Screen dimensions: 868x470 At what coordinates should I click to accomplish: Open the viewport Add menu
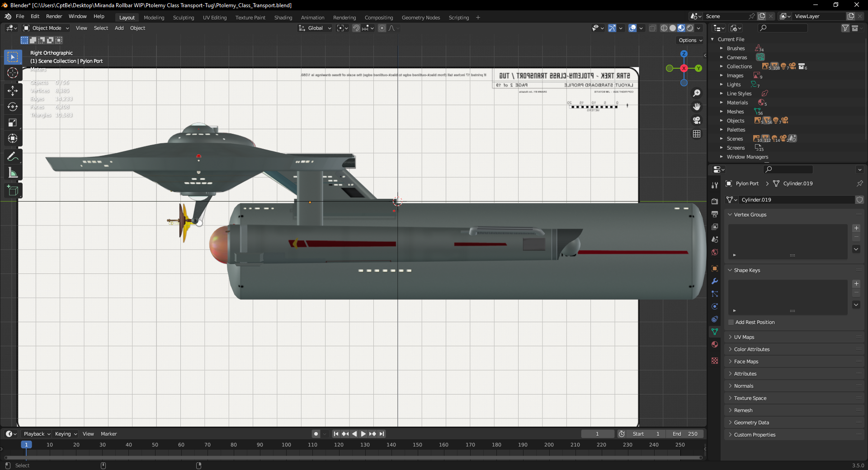coord(119,28)
